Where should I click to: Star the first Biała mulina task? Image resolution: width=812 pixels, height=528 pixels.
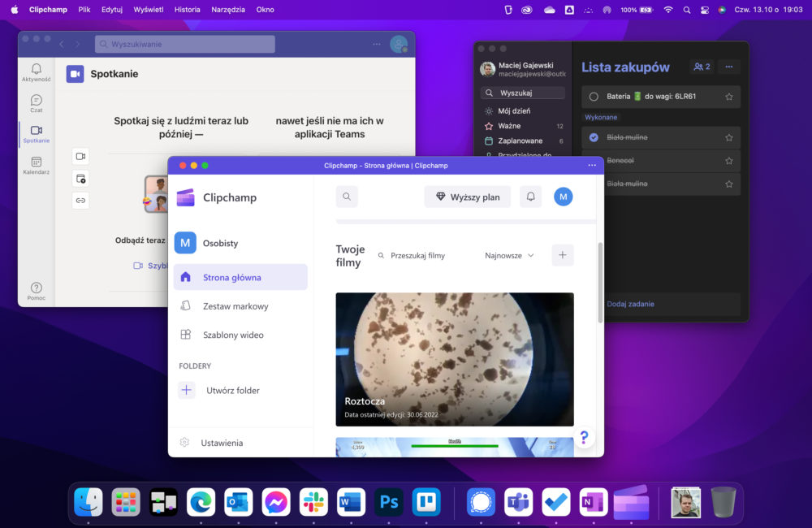(x=728, y=137)
